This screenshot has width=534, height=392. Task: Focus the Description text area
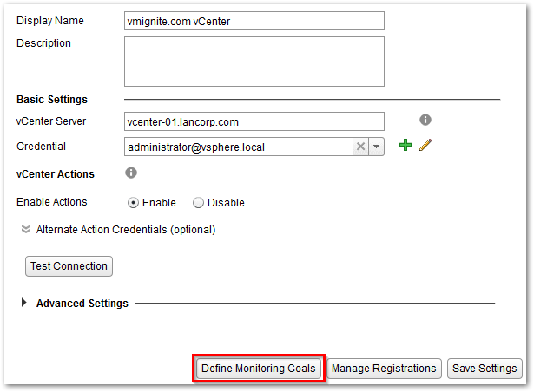click(254, 62)
